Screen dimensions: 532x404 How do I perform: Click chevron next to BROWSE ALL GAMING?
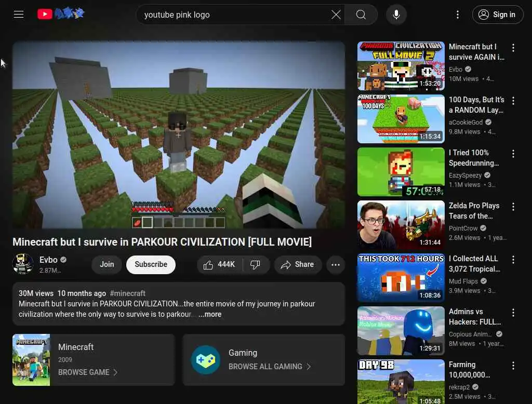pyautogui.click(x=309, y=367)
